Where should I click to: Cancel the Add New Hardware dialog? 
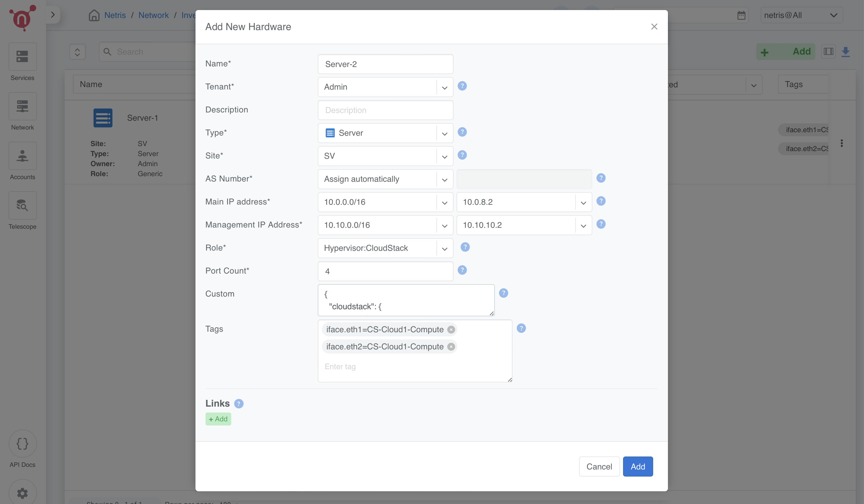tap(599, 466)
